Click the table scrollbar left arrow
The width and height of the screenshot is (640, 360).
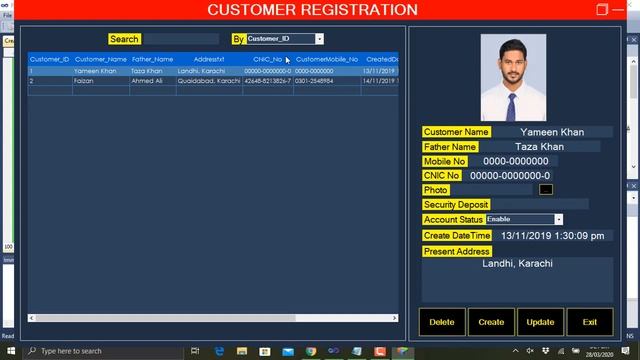(31, 318)
